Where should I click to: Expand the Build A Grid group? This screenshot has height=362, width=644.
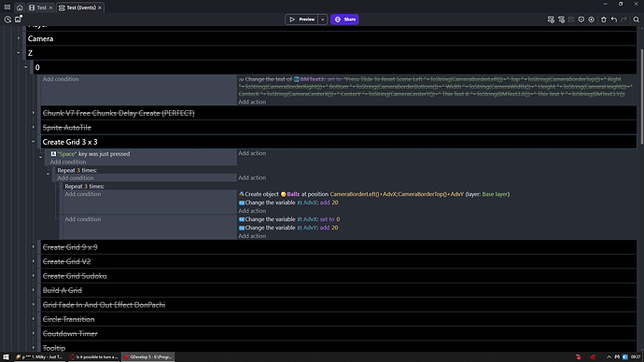tap(34, 290)
